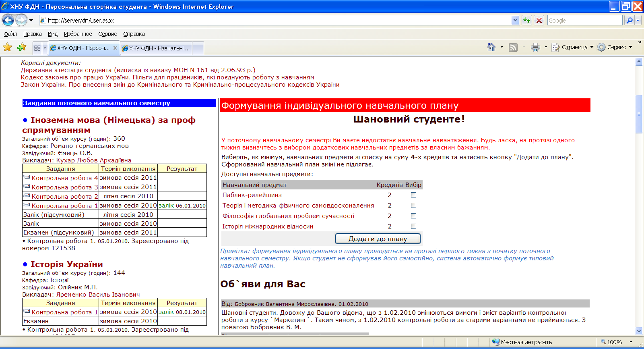
Task: Open link Закон України про внесення змін
Action: tap(180, 85)
